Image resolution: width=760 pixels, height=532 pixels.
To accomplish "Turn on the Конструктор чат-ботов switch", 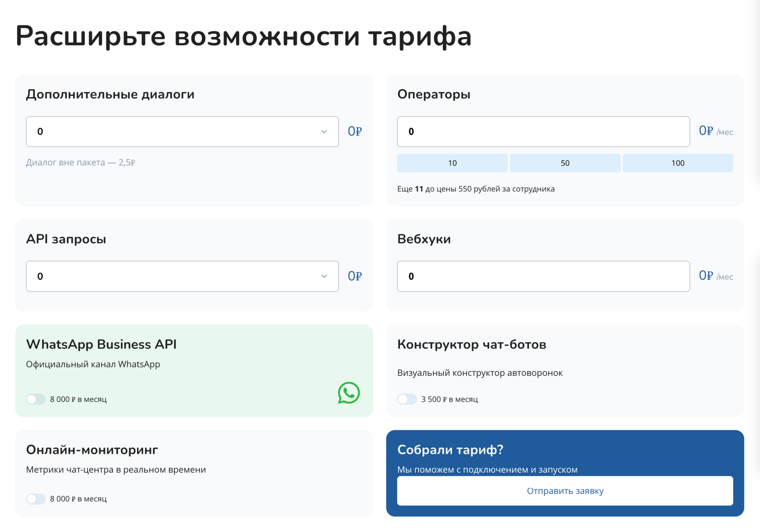I will (x=407, y=399).
